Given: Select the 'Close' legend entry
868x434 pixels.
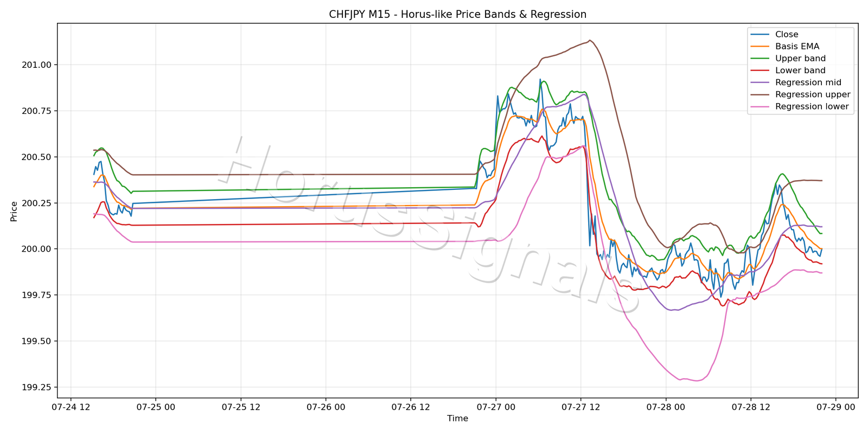Looking at the screenshot, I should pyautogui.click(x=787, y=34).
